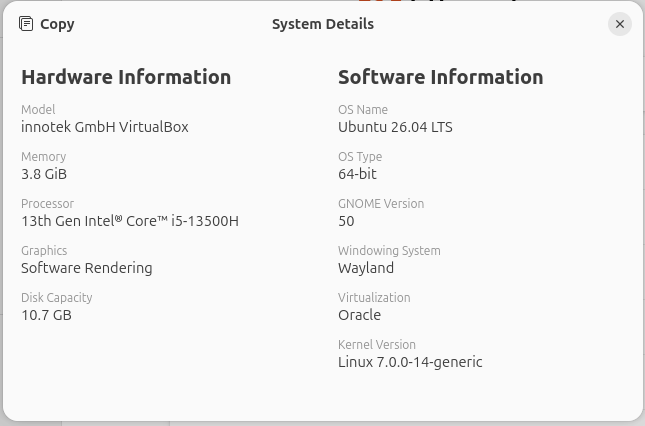Click the GNOME version number 50
This screenshot has height=426, width=645.
tap(346, 221)
